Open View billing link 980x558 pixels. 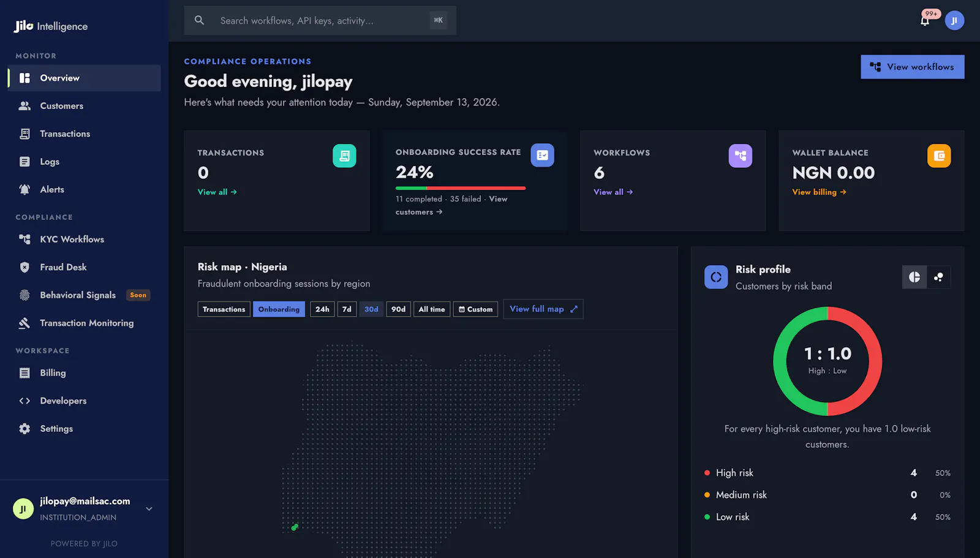pos(819,192)
